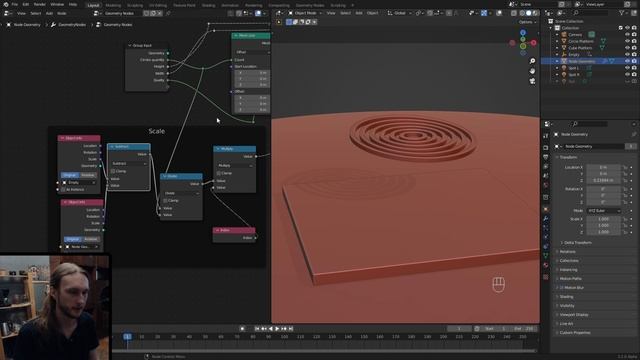Toggle Empty viewport visibility eye
Image resolution: width=640 pixels, height=360 pixels.
pyautogui.click(x=627, y=54)
